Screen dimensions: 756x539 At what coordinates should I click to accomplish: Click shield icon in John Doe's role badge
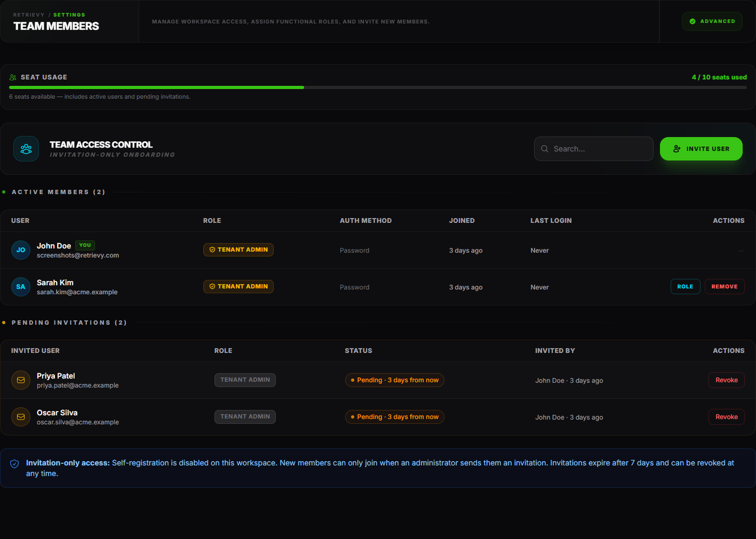[x=212, y=250]
